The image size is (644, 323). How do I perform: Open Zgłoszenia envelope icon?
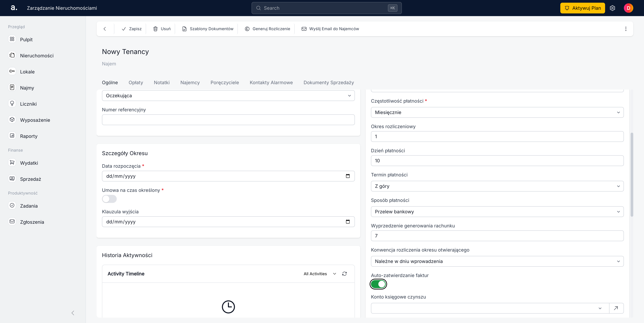click(12, 222)
